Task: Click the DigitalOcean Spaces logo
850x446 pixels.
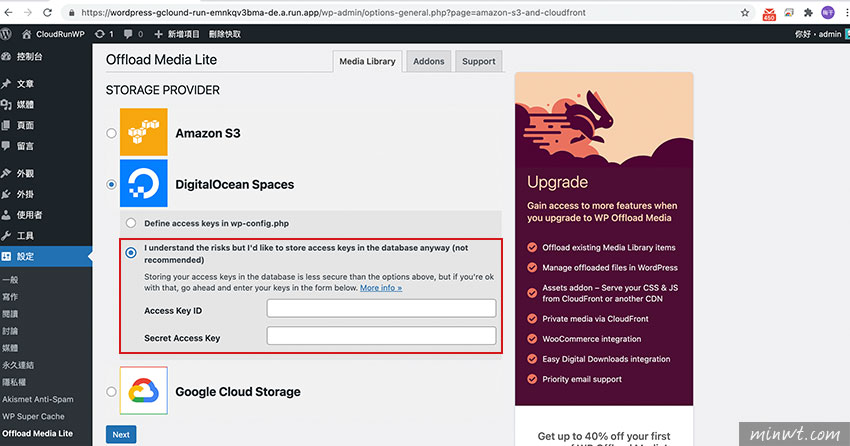Action: tap(144, 183)
